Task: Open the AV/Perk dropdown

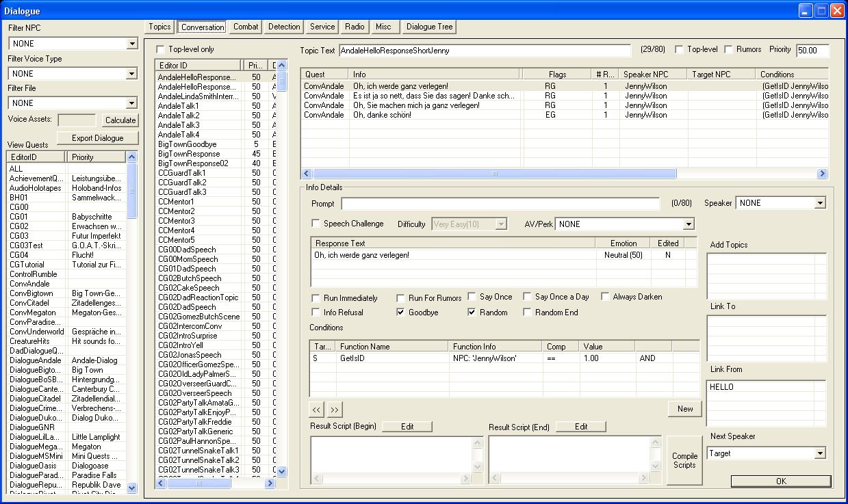Action: [689, 224]
